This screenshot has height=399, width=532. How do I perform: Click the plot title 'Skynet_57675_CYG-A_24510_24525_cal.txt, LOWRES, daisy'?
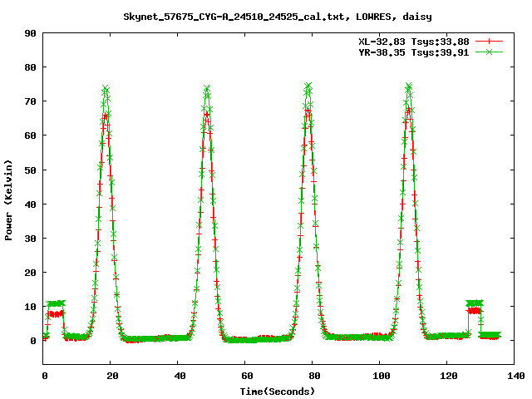(x=278, y=17)
